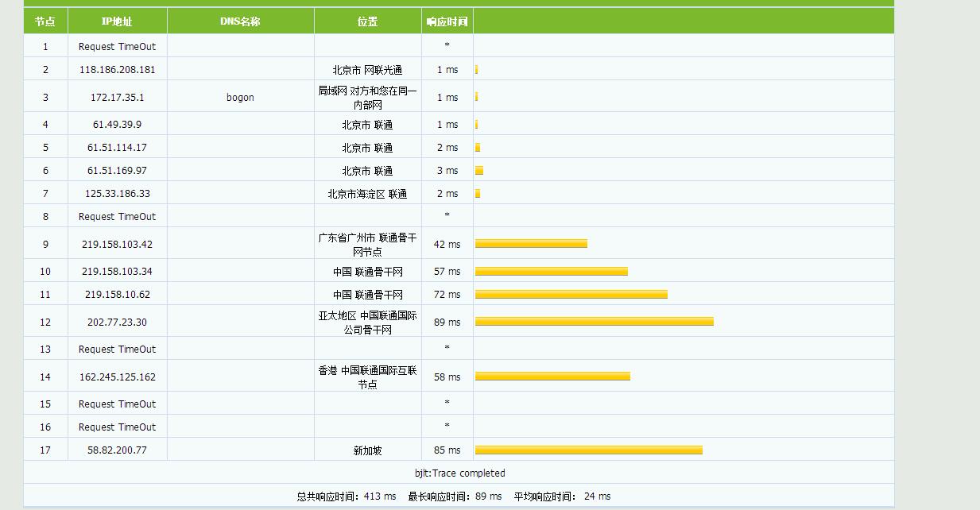Select the 219.158.103.42 hop row
980x510 pixels.
459,244
